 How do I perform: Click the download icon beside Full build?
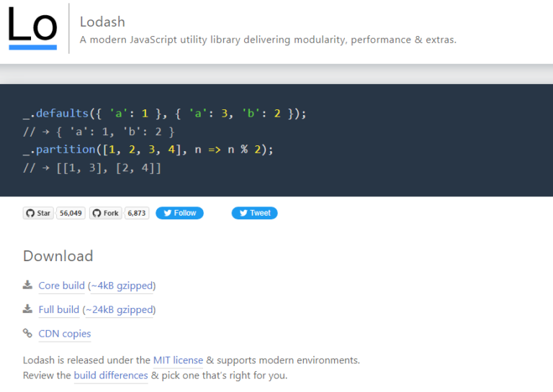(27, 309)
